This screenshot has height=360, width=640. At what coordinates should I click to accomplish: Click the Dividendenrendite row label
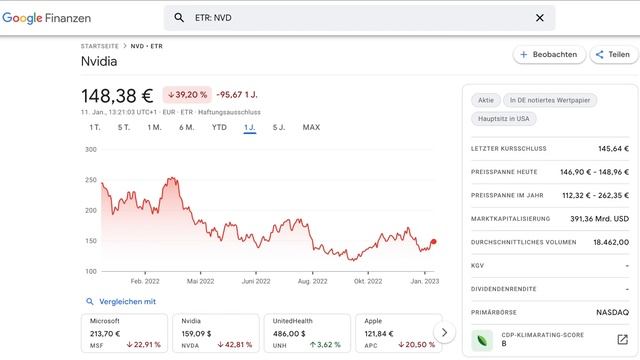click(503, 289)
